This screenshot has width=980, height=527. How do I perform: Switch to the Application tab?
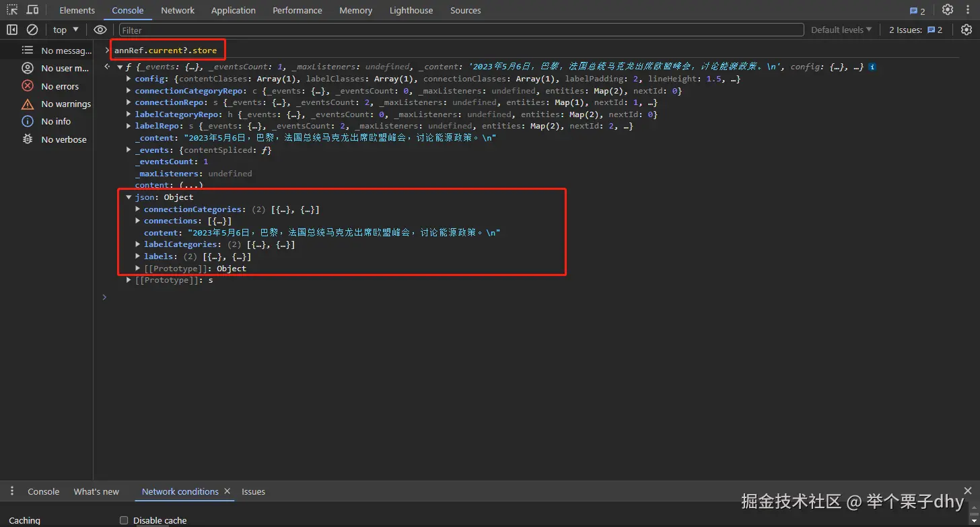(x=234, y=10)
